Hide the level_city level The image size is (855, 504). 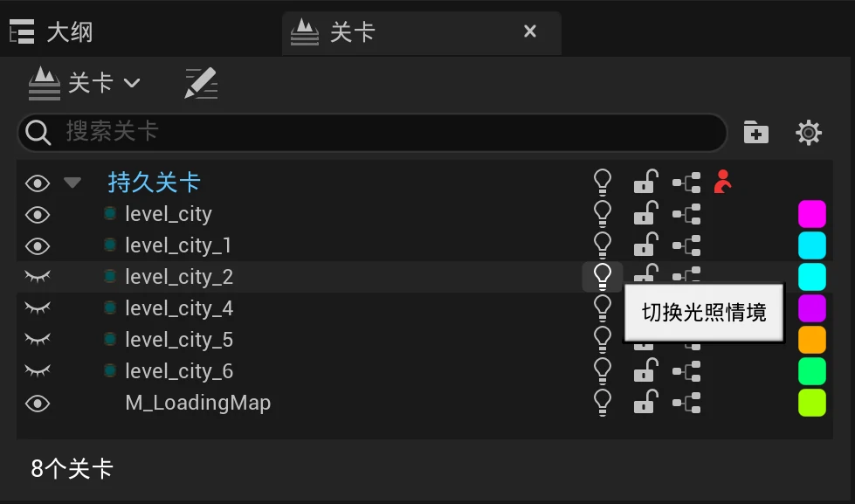click(x=37, y=215)
